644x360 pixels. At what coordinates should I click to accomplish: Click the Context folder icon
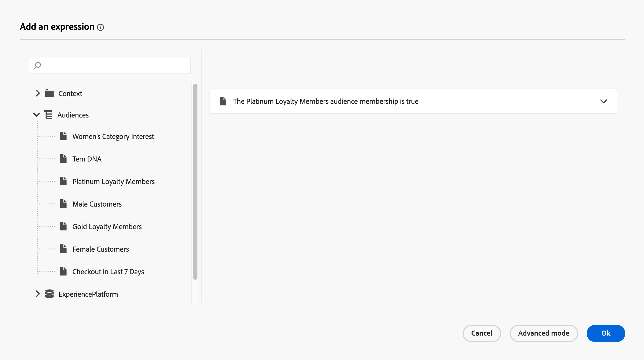(49, 93)
